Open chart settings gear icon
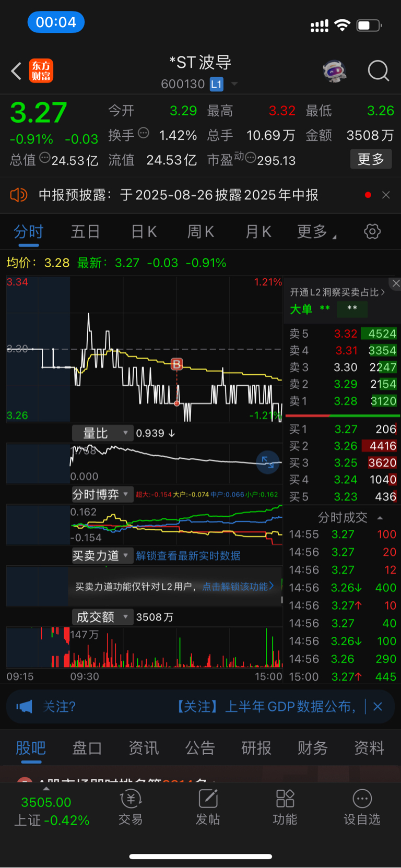 pos(372,231)
